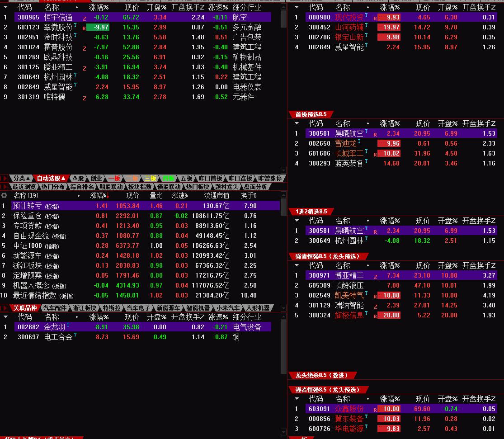Click the Z marker in the 恒宇信通 row
This screenshot has width=504, height=439.
(x=84, y=19)
